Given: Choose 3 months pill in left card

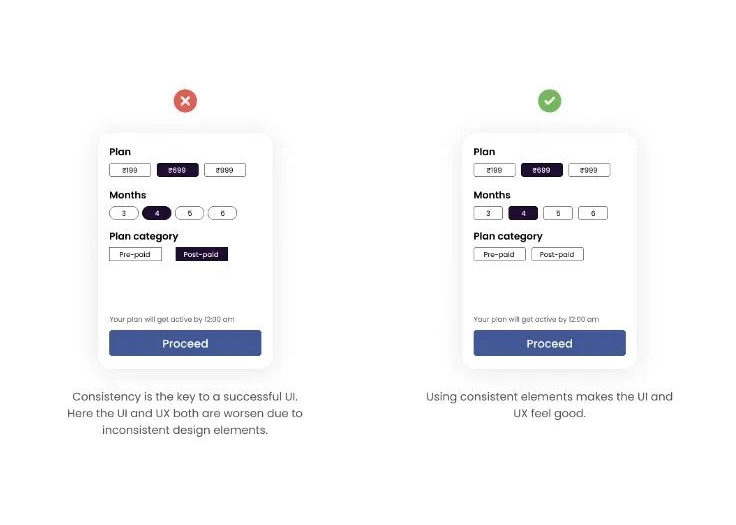Looking at the screenshot, I should pos(124,213).
